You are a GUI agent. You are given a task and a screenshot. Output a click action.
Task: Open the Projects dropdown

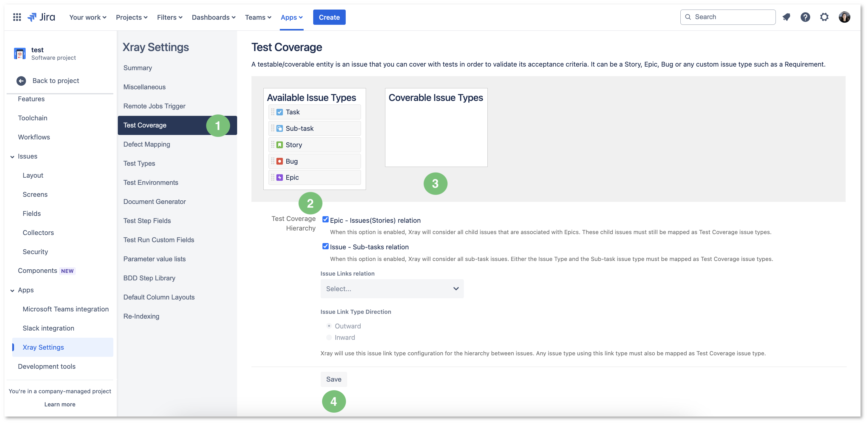tap(132, 17)
